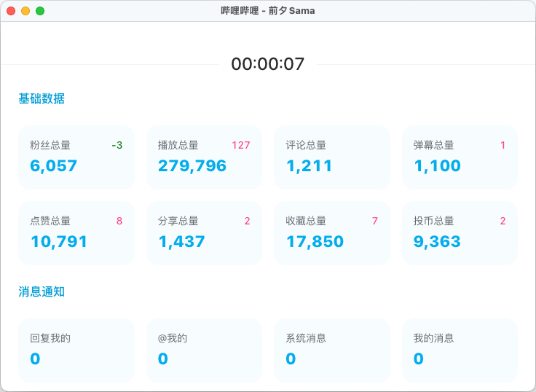The image size is (536, 392).
Task: Click the 00:00:07 timer
Action: coord(267,64)
